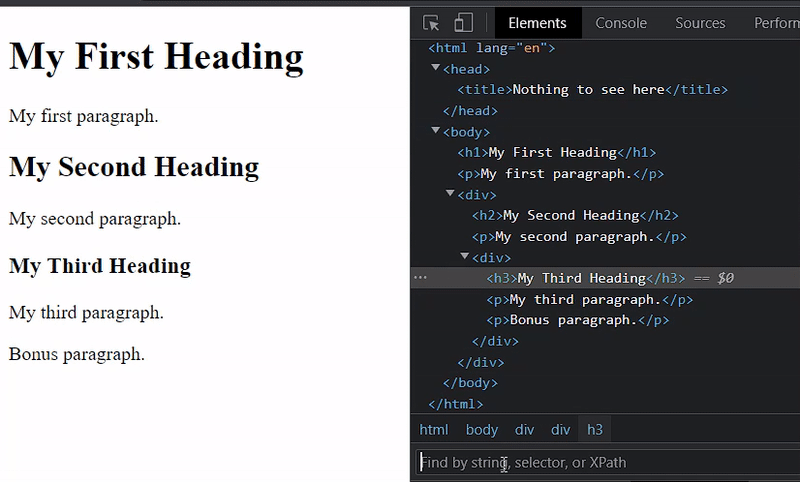Switch to the Elements tab
This screenshot has width=800, height=482.
point(537,23)
